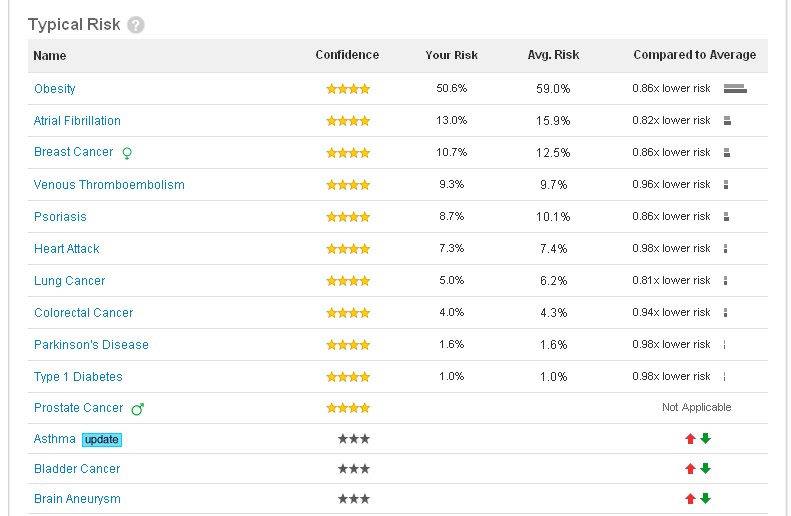
Task: Click the up/down arrows icon for Bladder Cancer
Action: pos(697,469)
